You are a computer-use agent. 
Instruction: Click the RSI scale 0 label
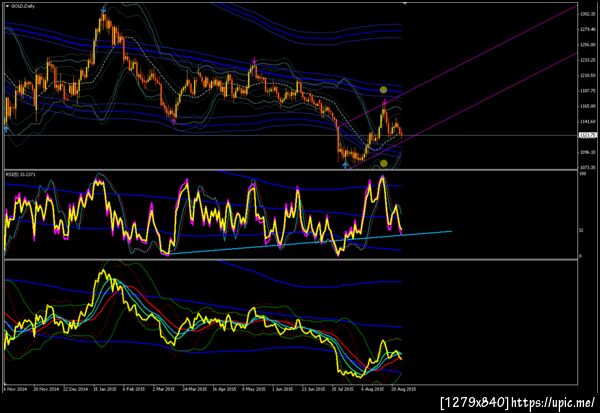pos(580,256)
